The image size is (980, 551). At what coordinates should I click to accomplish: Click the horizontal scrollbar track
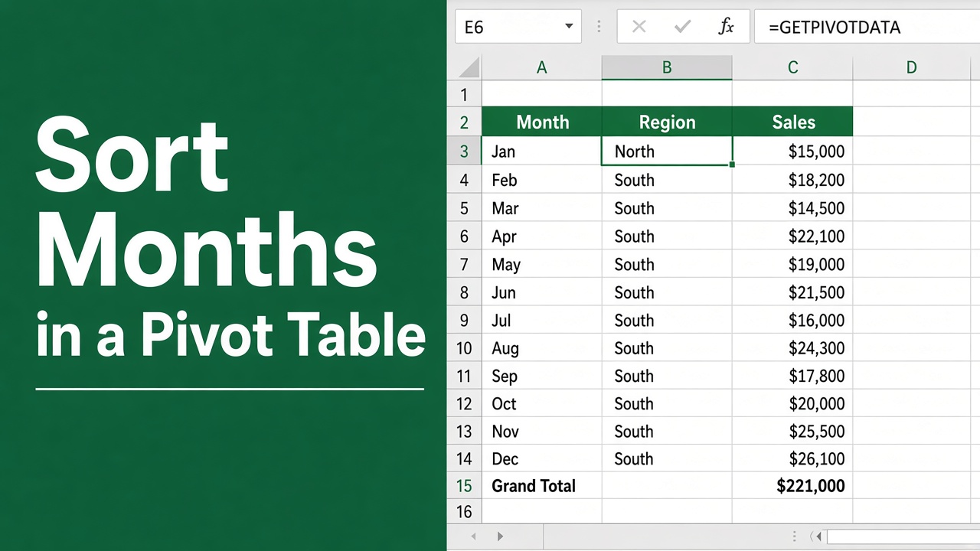[903, 536]
